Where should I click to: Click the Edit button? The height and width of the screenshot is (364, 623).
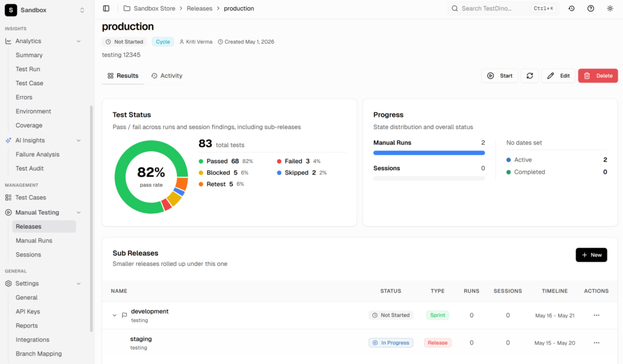point(559,76)
